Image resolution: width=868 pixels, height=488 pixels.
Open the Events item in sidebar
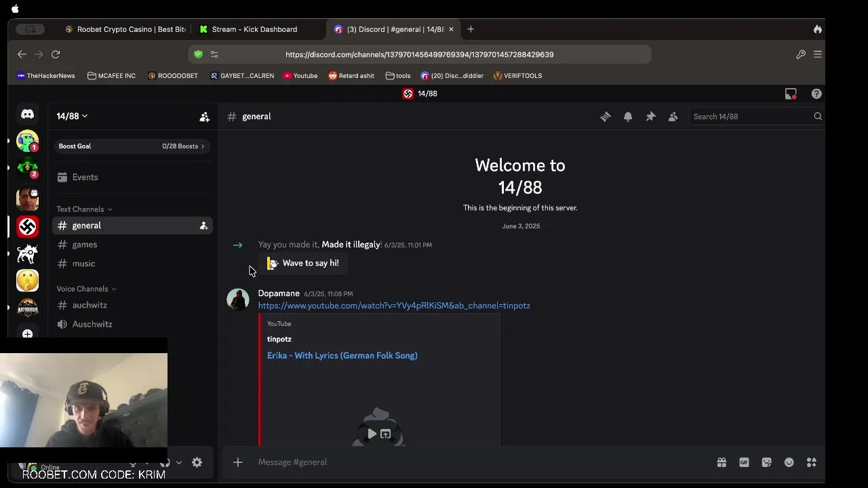[x=132, y=178]
